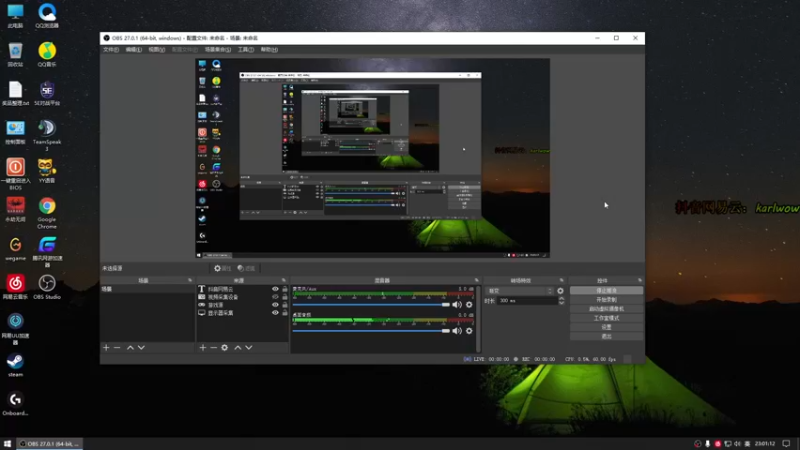Screen dimensions: 800x450
Task: Toggle lock on the 视频采集设备 source
Action: point(285,297)
